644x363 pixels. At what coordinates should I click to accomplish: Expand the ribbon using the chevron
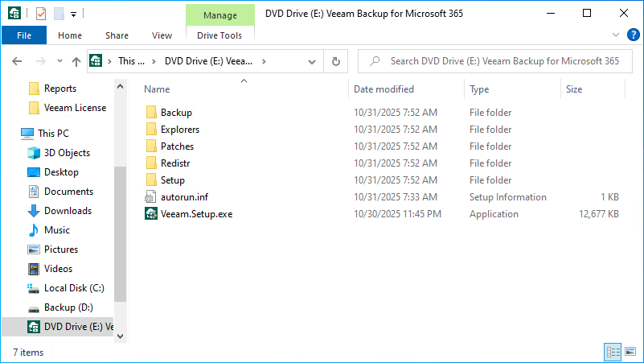[x=616, y=35]
